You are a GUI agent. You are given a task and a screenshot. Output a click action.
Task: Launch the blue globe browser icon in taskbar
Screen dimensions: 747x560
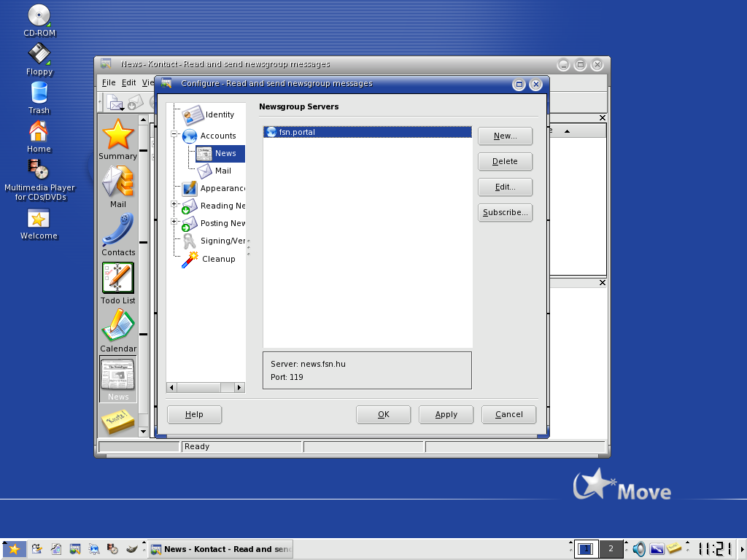[94, 549]
